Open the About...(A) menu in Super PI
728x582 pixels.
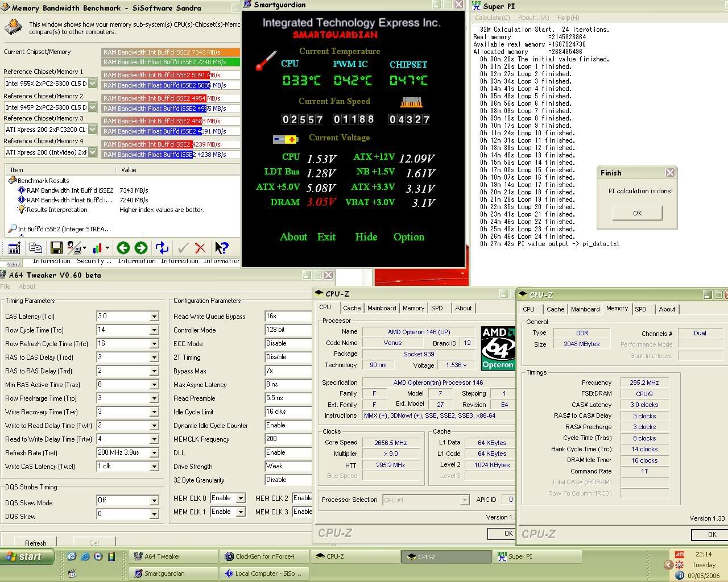click(x=533, y=18)
